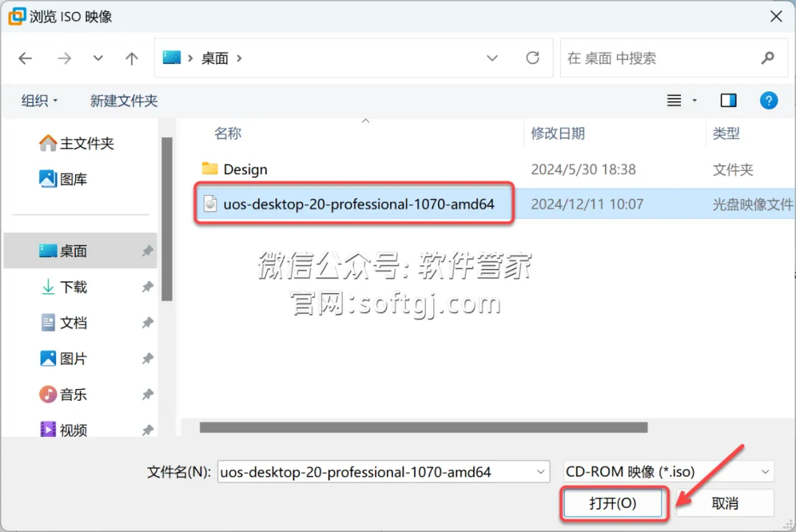796x532 pixels.
Task: Expand the chevron after 桌面 breadcrumb
Action: pyautogui.click(x=239, y=58)
